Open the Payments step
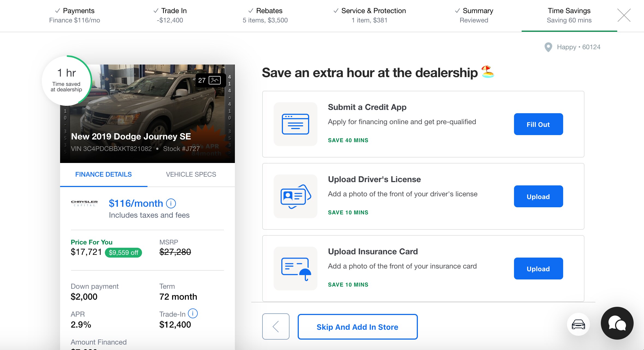 75,15
